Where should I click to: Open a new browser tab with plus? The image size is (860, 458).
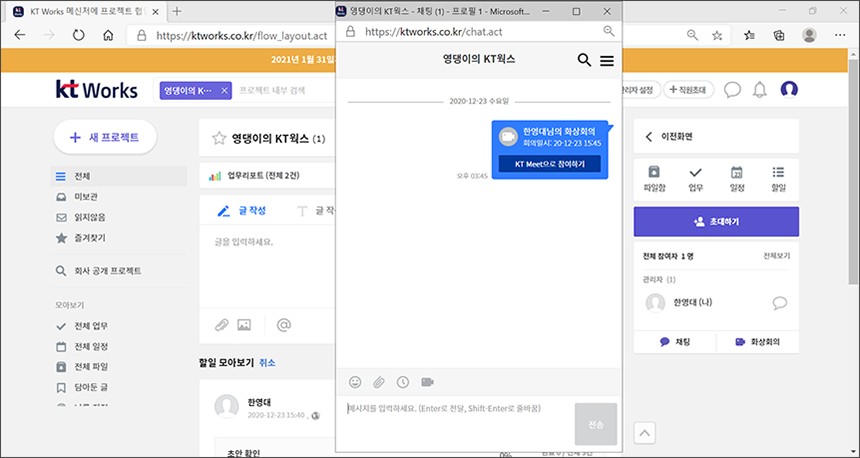pyautogui.click(x=177, y=11)
